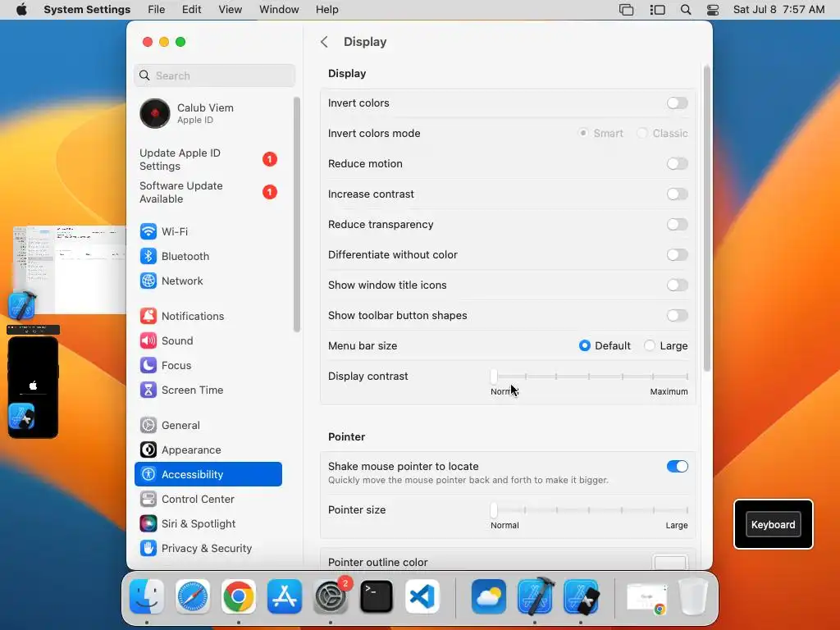Open Software Update Available notice
The image size is (840, 630).
[208, 192]
